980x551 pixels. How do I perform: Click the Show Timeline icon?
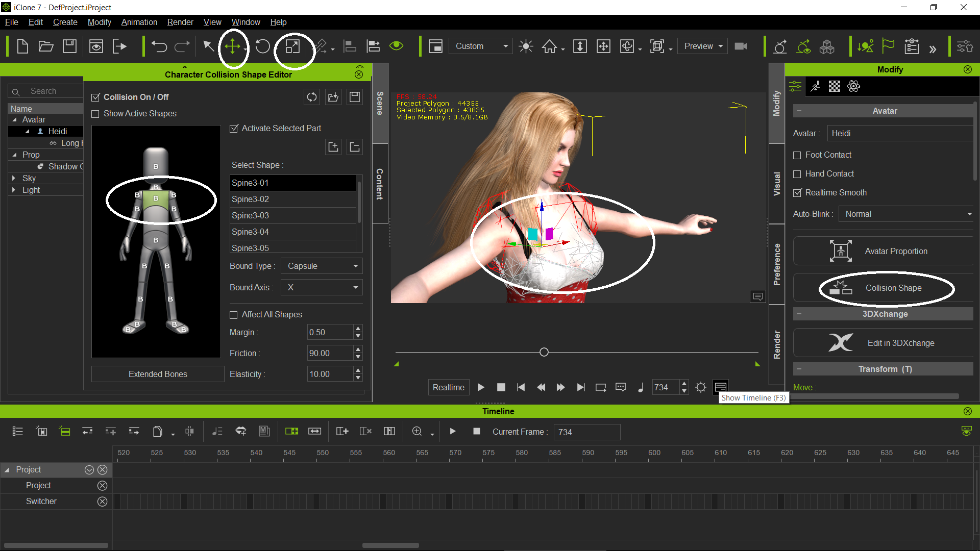click(720, 387)
